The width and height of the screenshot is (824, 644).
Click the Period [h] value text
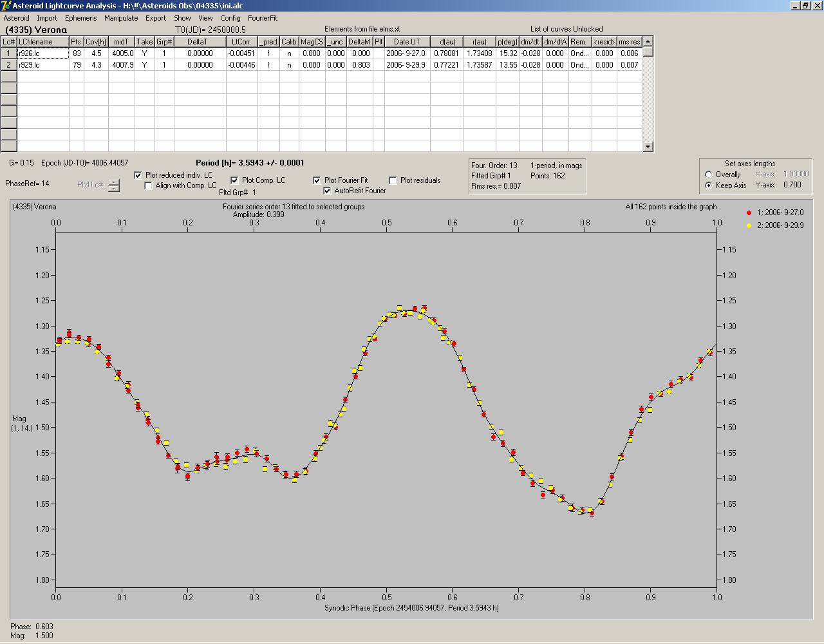pos(250,163)
